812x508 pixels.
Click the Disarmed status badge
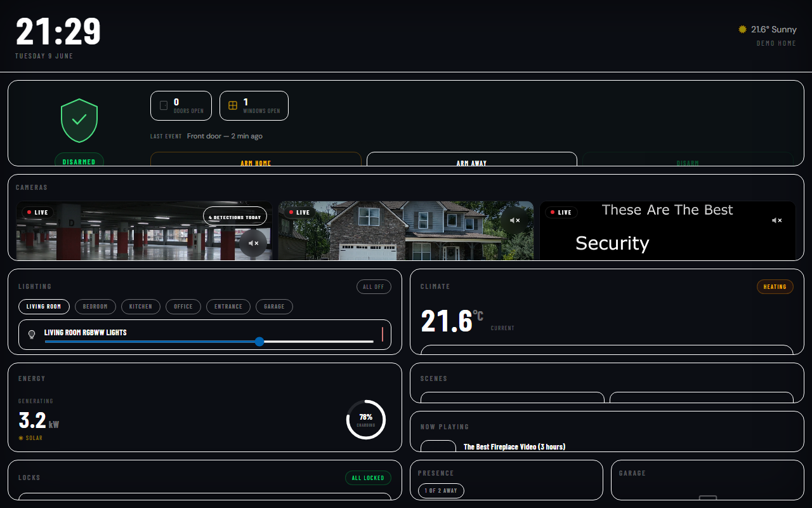pyautogui.click(x=79, y=160)
